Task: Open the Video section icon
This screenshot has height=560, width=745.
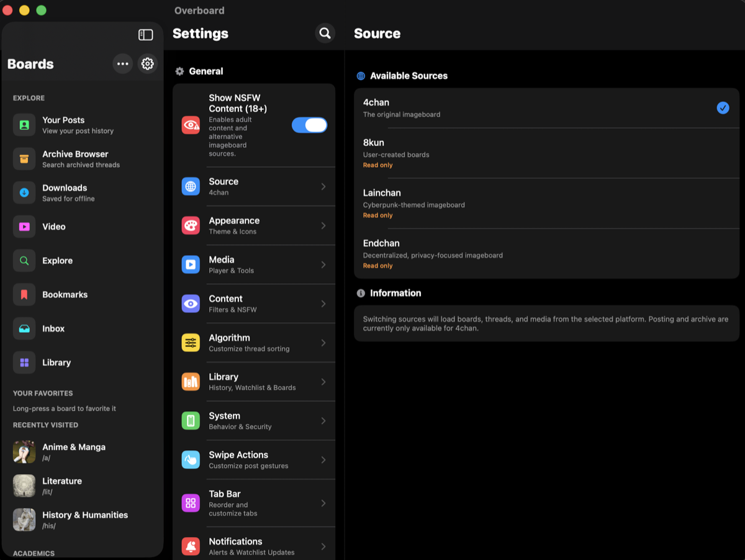Action: pos(24,227)
